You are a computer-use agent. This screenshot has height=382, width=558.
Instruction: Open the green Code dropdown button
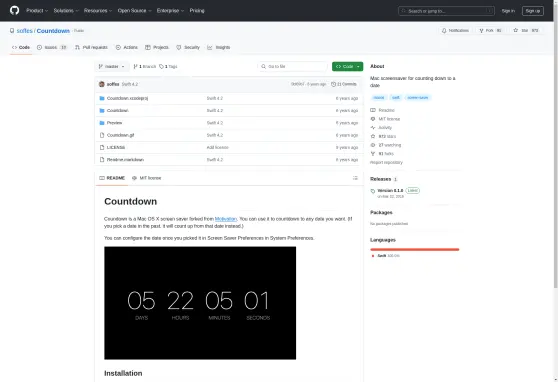[x=347, y=67]
